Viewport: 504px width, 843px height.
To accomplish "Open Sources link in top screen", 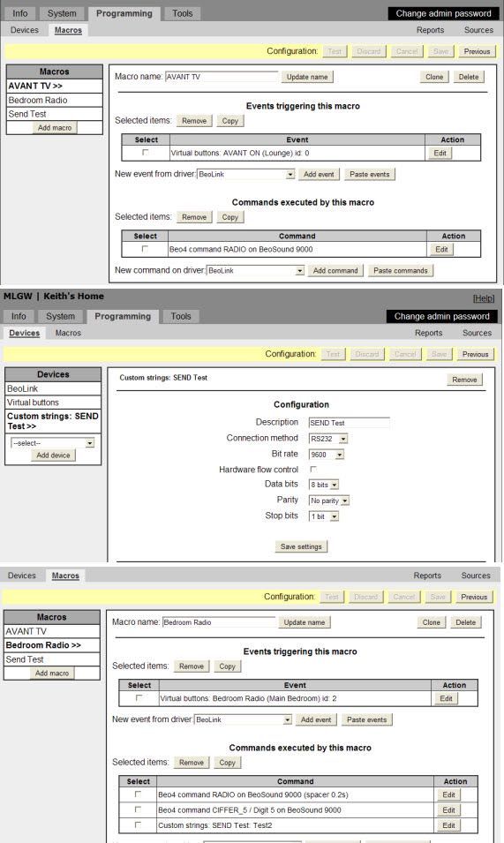I will click(478, 30).
